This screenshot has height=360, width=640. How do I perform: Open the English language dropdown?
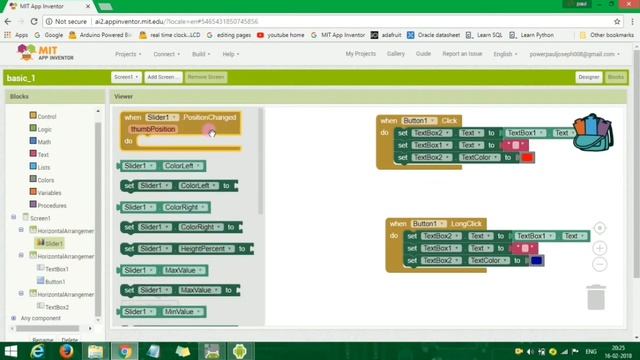point(505,54)
